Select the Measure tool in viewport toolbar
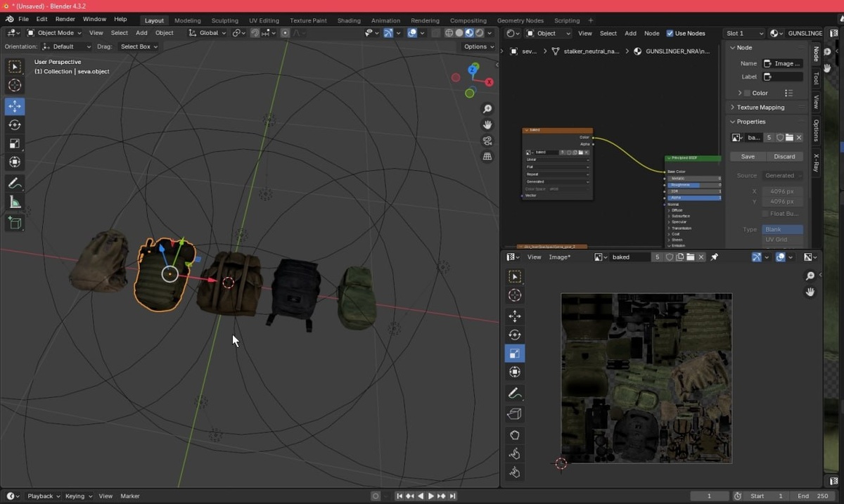844x504 pixels. click(x=15, y=202)
